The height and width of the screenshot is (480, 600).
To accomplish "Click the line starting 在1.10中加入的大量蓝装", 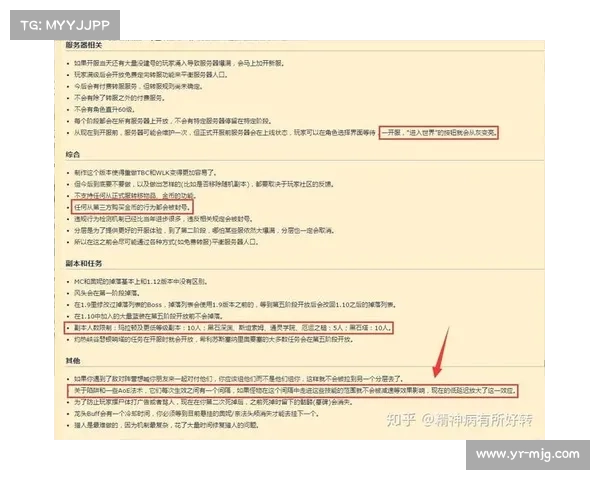I will pos(148,316).
